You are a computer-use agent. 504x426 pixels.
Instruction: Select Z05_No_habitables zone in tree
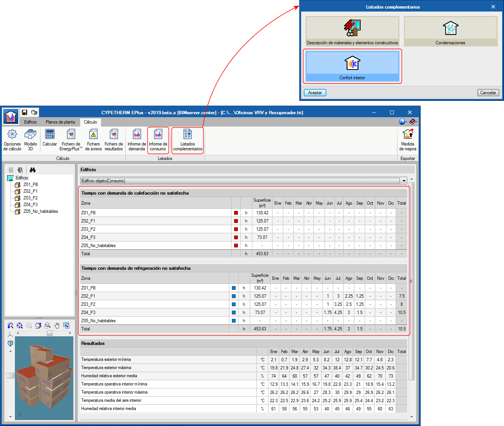tap(41, 211)
